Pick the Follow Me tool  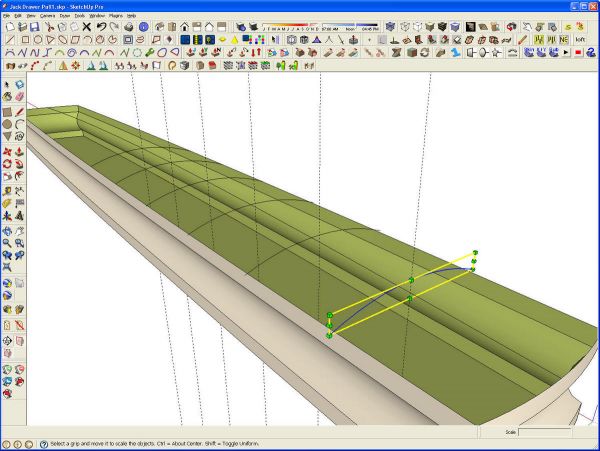coord(20,164)
